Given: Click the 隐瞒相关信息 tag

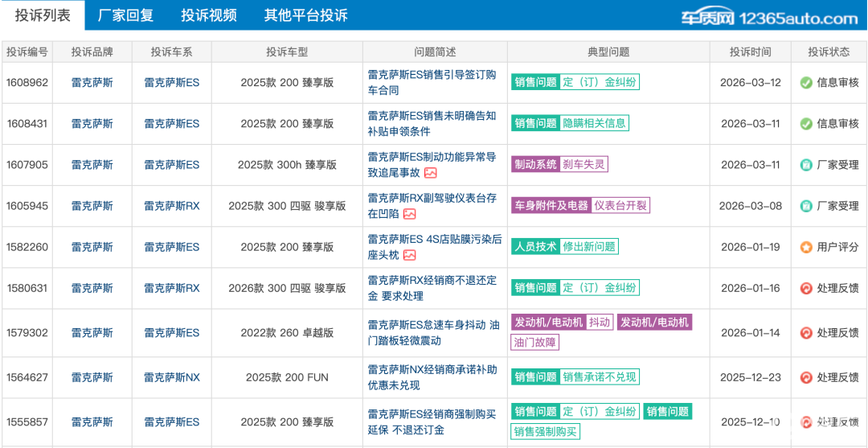Looking at the screenshot, I should tap(594, 124).
